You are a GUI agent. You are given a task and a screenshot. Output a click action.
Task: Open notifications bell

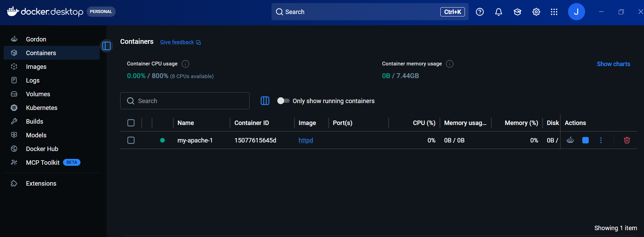(498, 12)
